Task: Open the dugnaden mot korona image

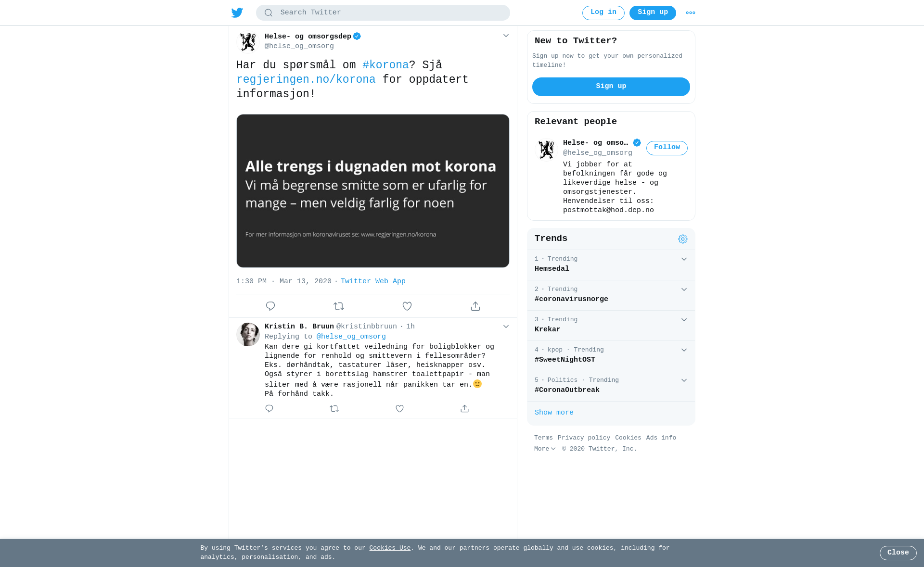Action: point(373,191)
